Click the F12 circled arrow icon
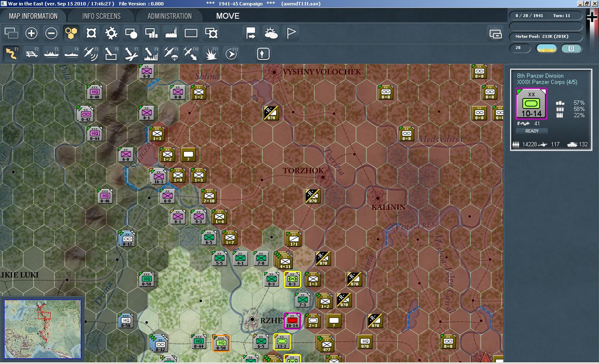599x364 pixels. pyautogui.click(x=231, y=54)
